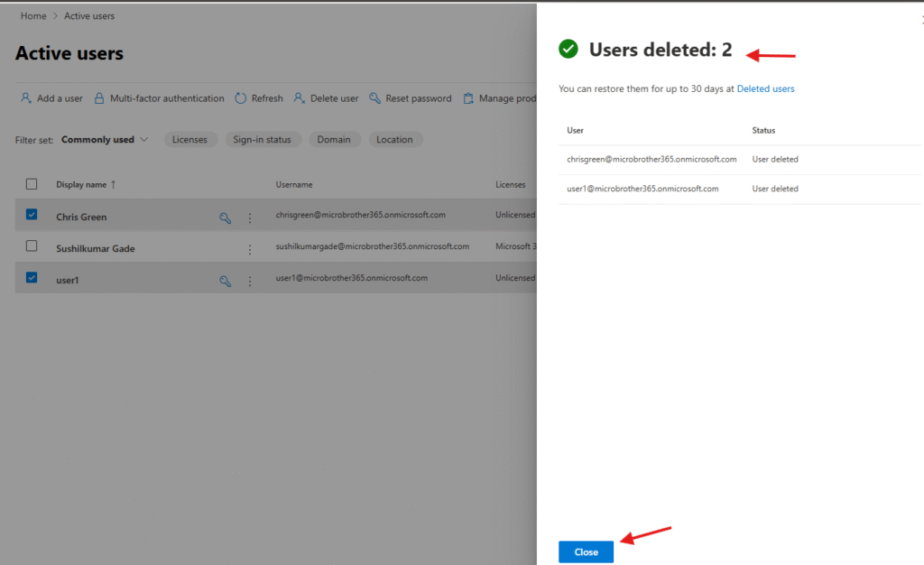The image size is (924, 565).
Task: Select the Sign-in status filter pill
Action: 262,140
